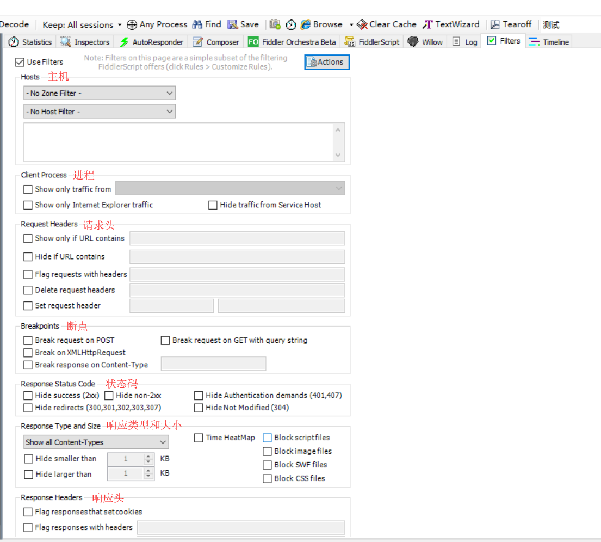
Task: Check Show only if URL contains
Action: click(28, 238)
